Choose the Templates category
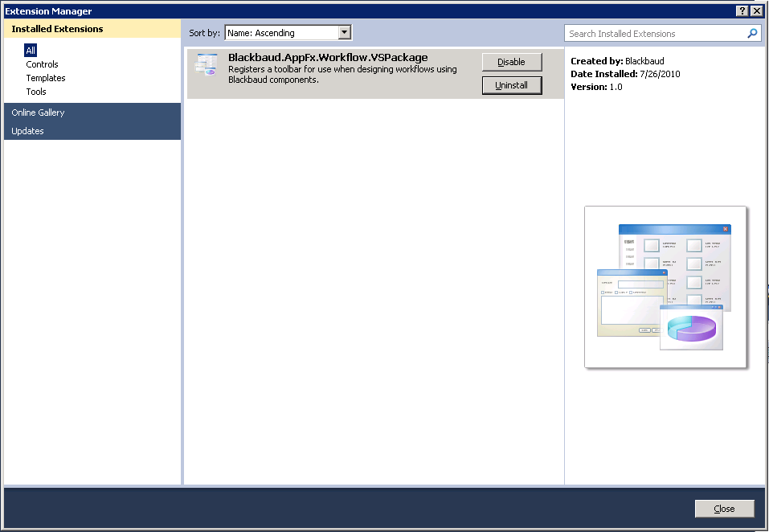769x532 pixels. coord(46,78)
